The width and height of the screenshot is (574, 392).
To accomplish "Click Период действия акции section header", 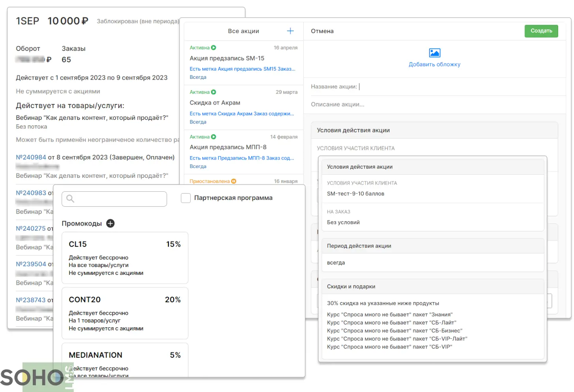I will point(433,246).
